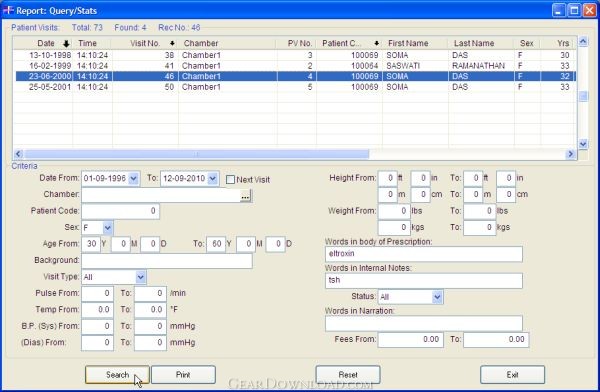Click Words in Internal Notes field
The height and width of the screenshot is (392, 600).
(424, 281)
